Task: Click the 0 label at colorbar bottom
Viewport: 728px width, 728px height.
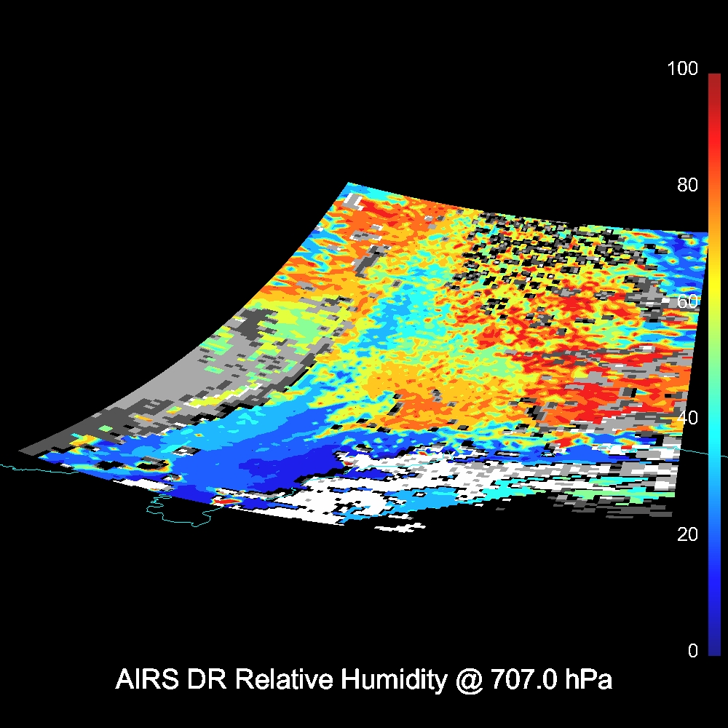Action: (692, 651)
